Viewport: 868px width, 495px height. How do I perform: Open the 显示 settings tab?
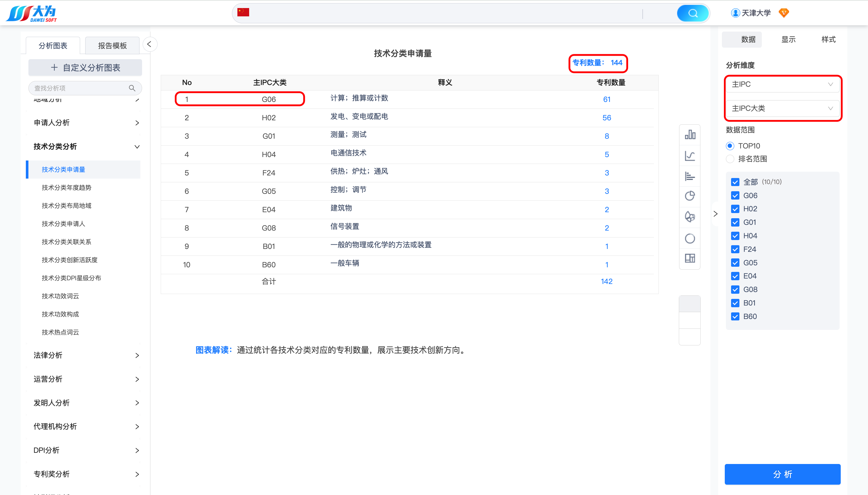point(788,39)
